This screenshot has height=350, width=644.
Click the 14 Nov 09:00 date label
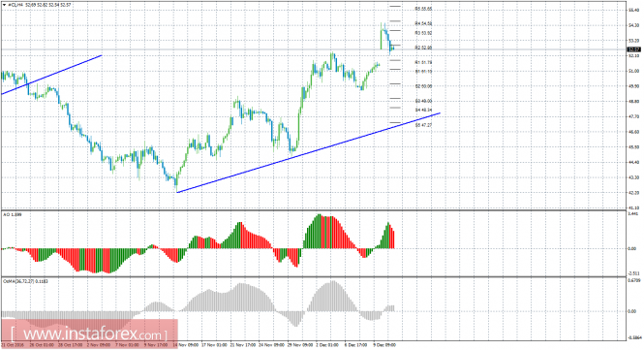point(185,345)
